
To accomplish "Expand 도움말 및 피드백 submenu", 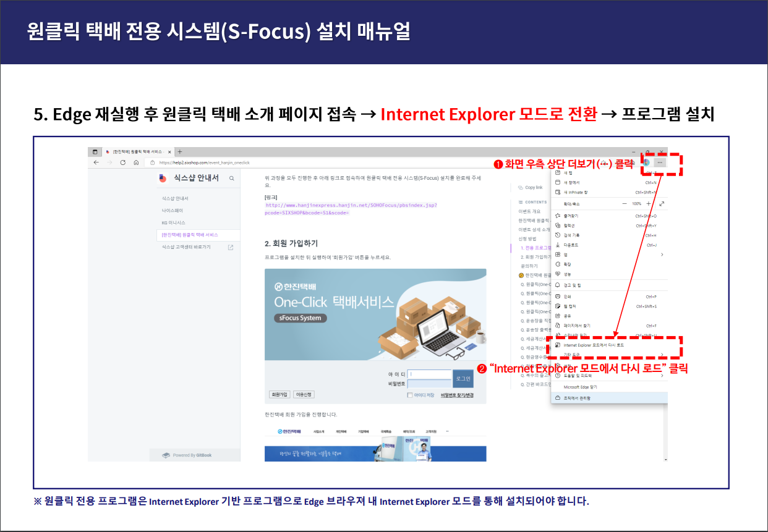I will pos(609,375).
